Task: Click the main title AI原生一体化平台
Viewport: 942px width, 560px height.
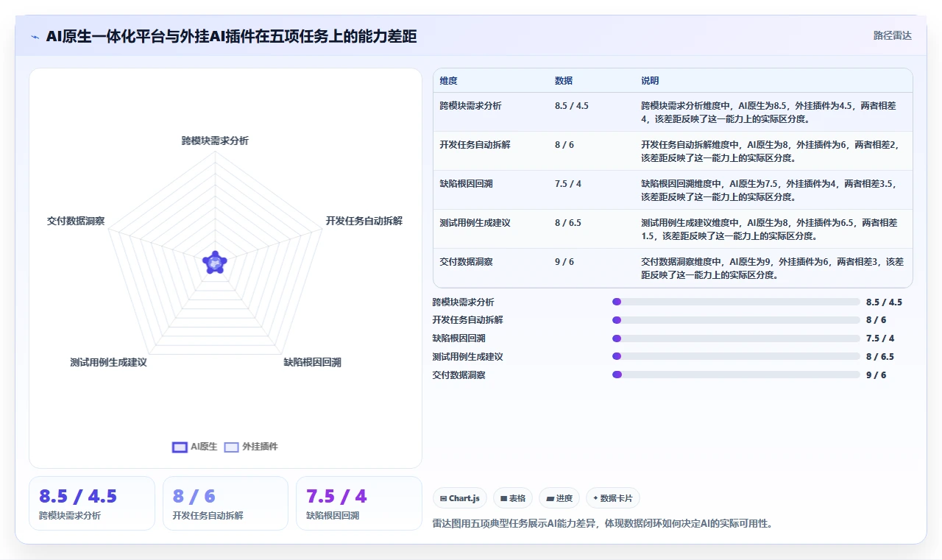Action: click(x=231, y=37)
